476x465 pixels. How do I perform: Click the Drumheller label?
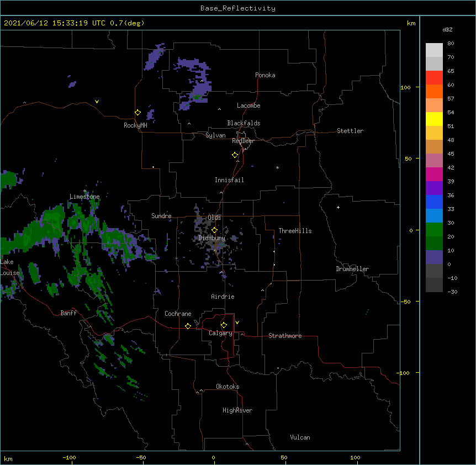352,269
